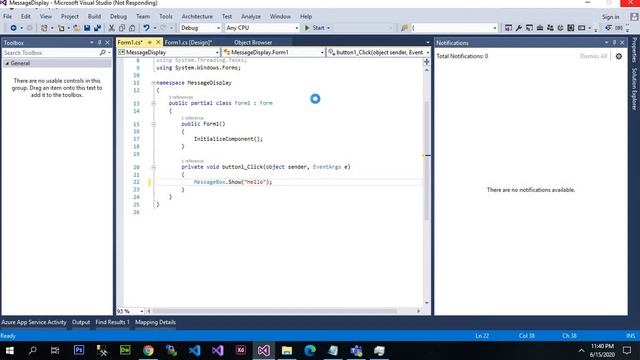Viewport: 640px width, 360px height.
Task: Open Microsoft Edge from the taskbar
Action: (x=310, y=350)
